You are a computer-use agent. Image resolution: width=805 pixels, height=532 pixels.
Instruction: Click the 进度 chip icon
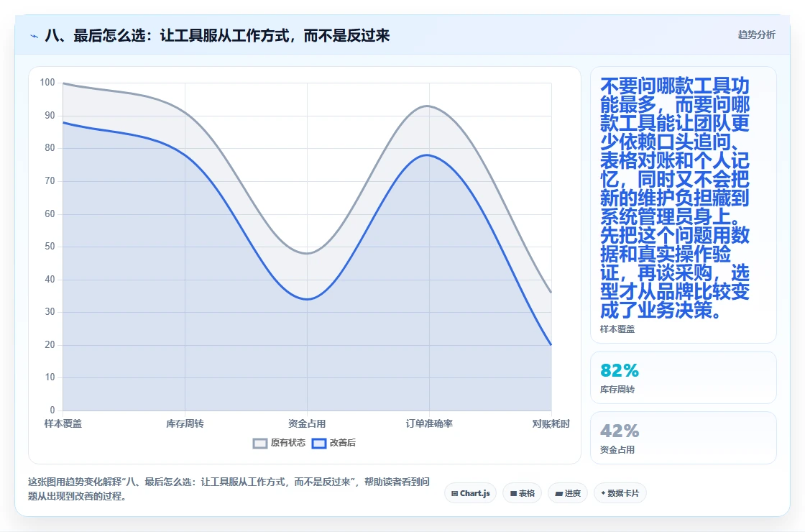click(x=559, y=493)
